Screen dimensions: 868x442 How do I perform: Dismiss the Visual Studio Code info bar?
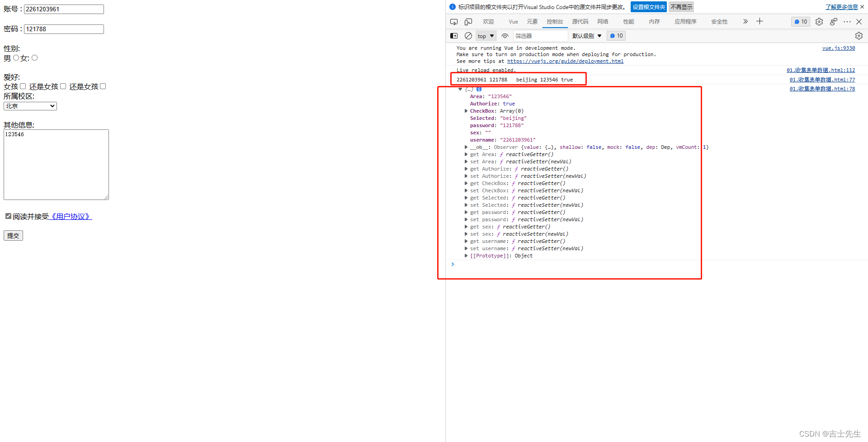862,7
